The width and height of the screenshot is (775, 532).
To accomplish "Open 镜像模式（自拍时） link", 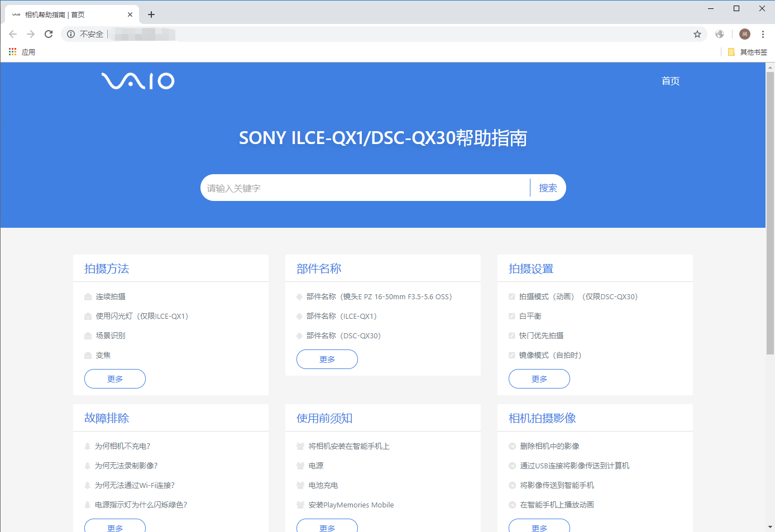I will click(550, 356).
